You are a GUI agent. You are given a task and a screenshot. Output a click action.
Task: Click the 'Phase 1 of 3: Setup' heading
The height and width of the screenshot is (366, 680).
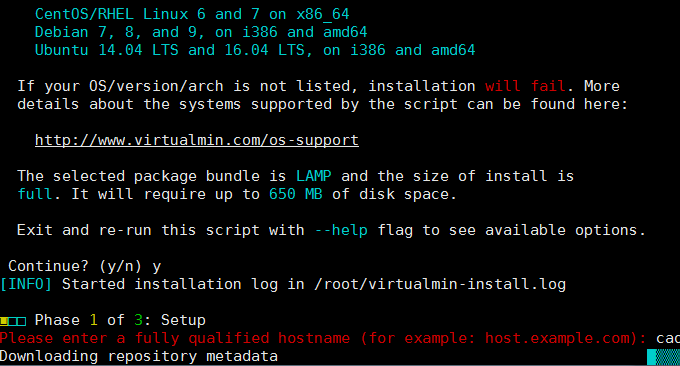point(120,320)
